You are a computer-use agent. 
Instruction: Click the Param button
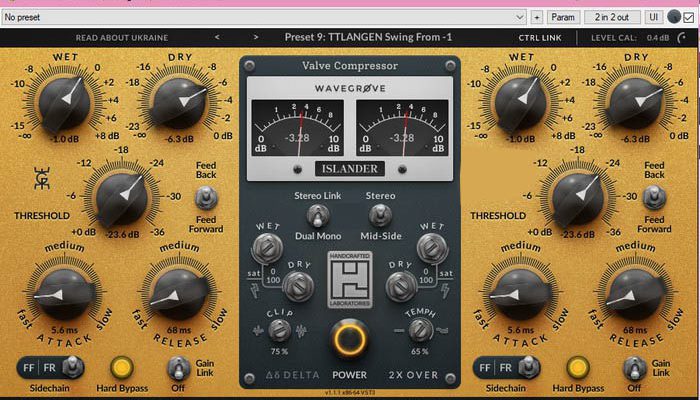(x=564, y=17)
